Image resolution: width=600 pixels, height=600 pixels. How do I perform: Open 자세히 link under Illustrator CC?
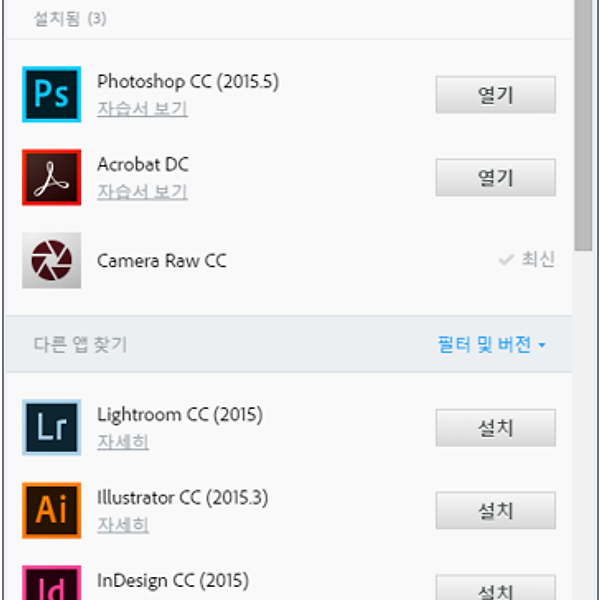[123, 525]
